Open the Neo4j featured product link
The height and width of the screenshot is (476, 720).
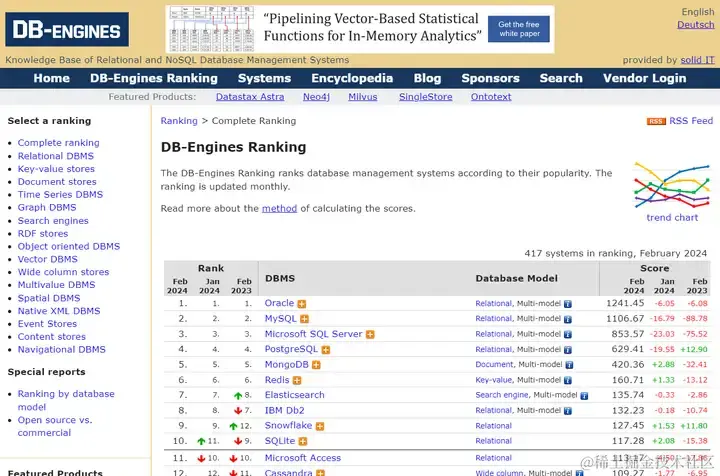click(316, 97)
